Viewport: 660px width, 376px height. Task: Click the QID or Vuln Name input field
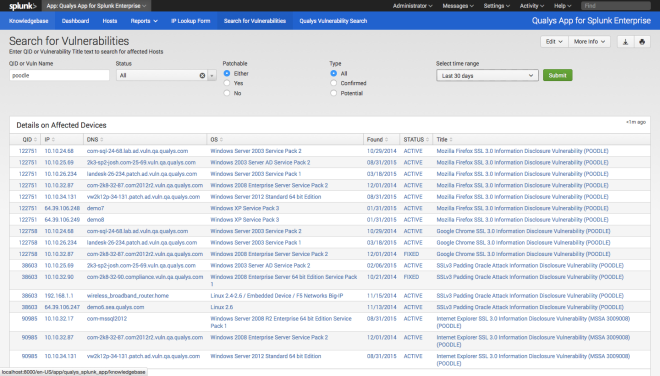pos(59,75)
